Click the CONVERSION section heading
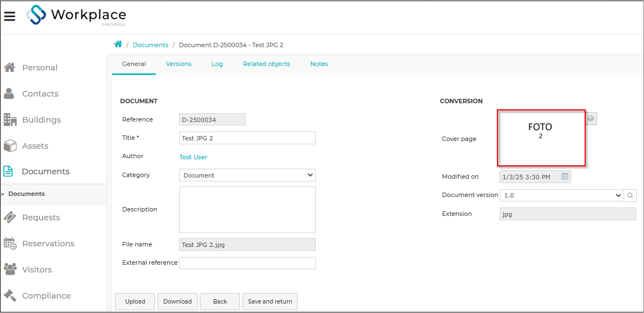The height and width of the screenshot is (313, 644). 461,101
